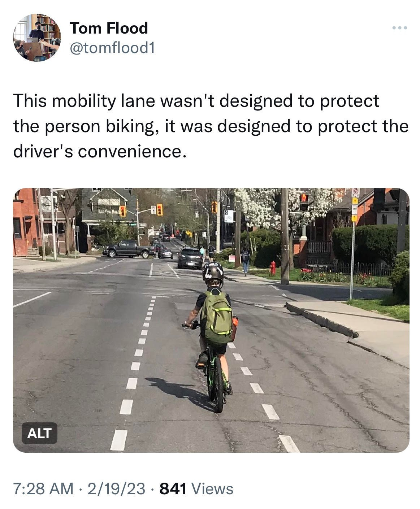Click the tweet text about mobility lane

[x=211, y=126]
